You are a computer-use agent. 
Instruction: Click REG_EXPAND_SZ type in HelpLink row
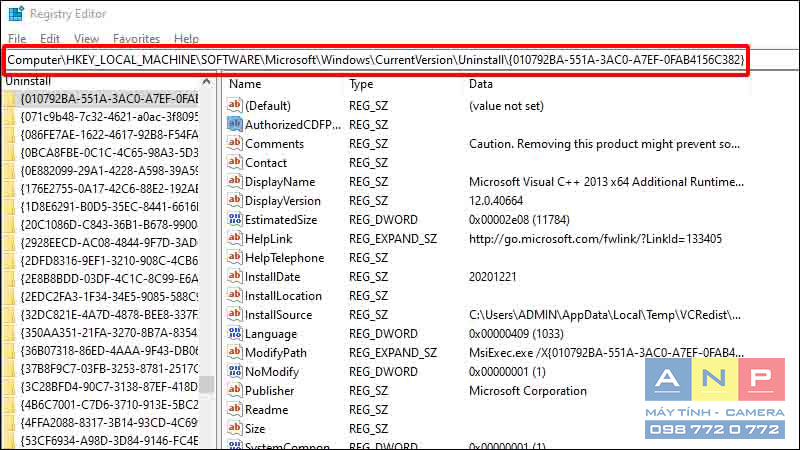[x=393, y=239]
